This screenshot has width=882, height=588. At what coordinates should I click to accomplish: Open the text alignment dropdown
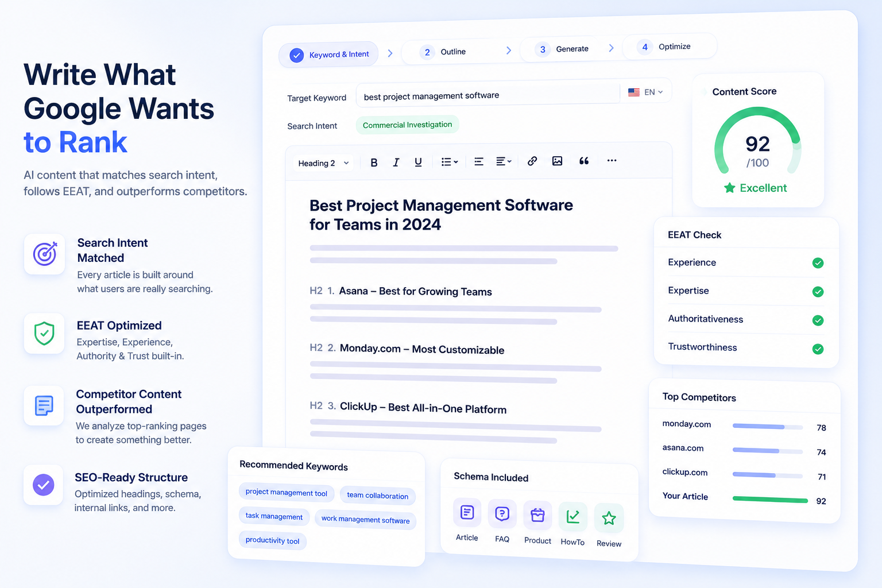point(504,161)
